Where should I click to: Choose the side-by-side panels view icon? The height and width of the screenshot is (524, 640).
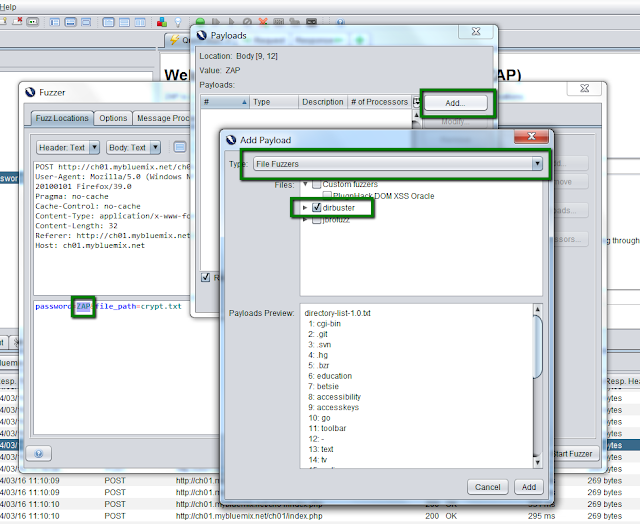pos(140,22)
